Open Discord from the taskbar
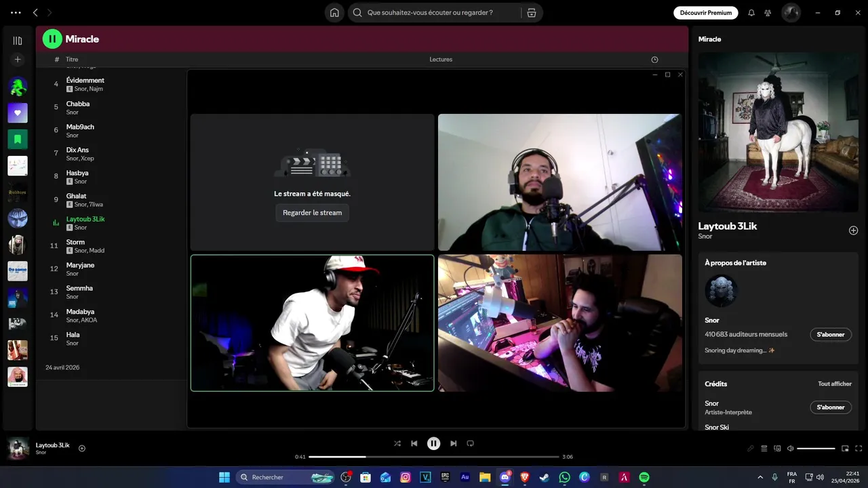Image resolution: width=868 pixels, height=488 pixels. 505,477
